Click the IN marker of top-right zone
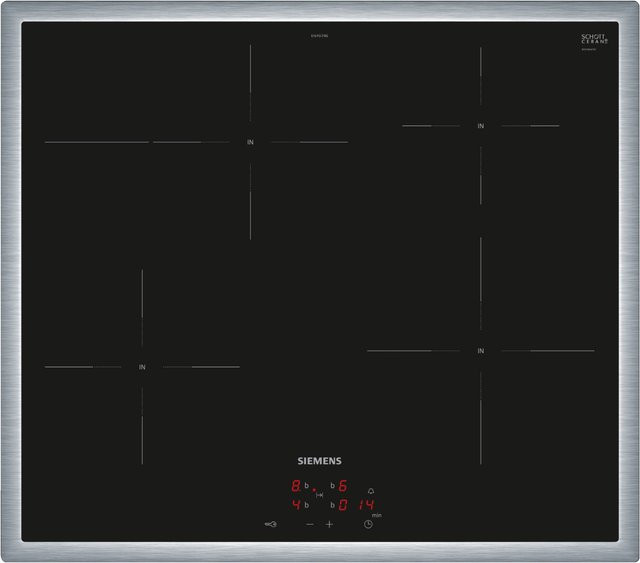The width and height of the screenshot is (640, 563). click(481, 126)
